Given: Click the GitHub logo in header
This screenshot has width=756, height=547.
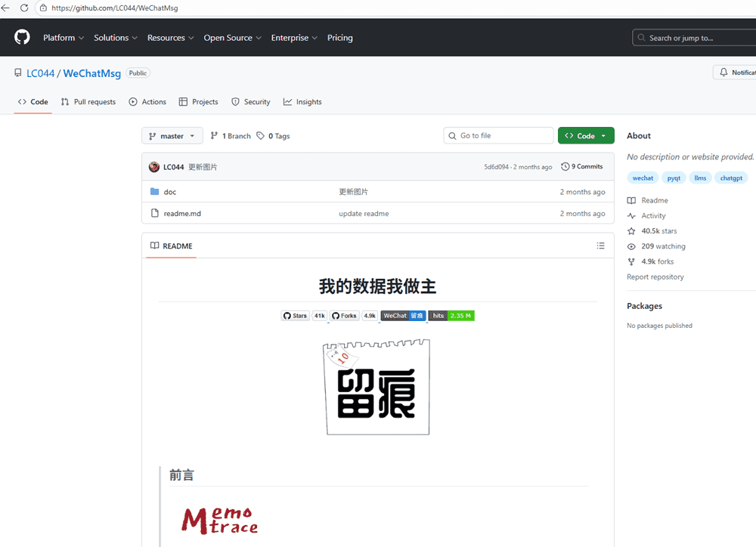Looking at the screenshot, I should 22,37.
